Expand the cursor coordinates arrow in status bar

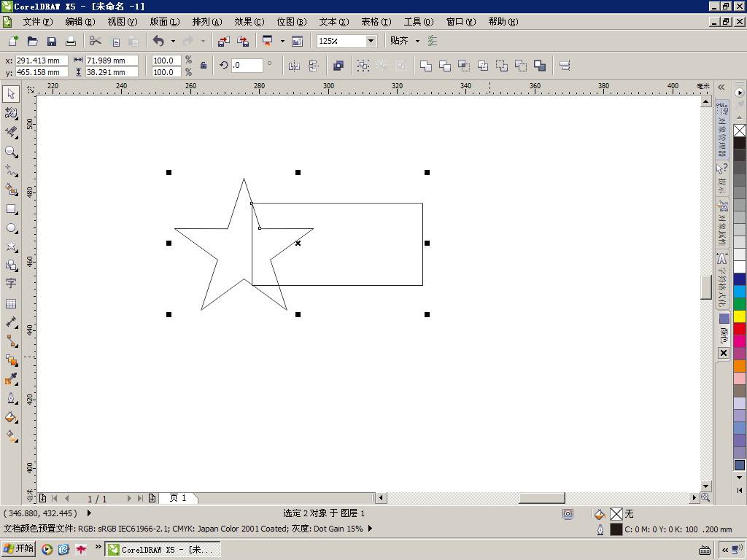point(89,513)
